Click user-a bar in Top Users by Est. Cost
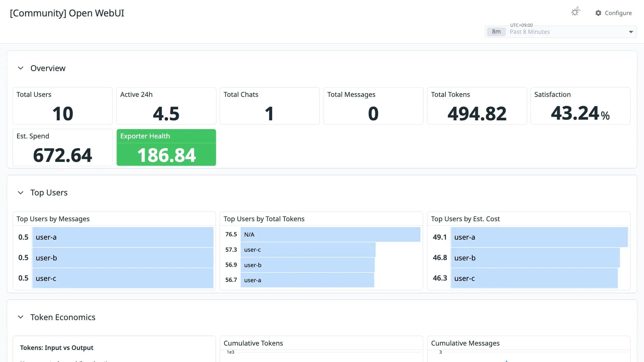Viewport: 644px width, 362px height. [x=539, y=237]
